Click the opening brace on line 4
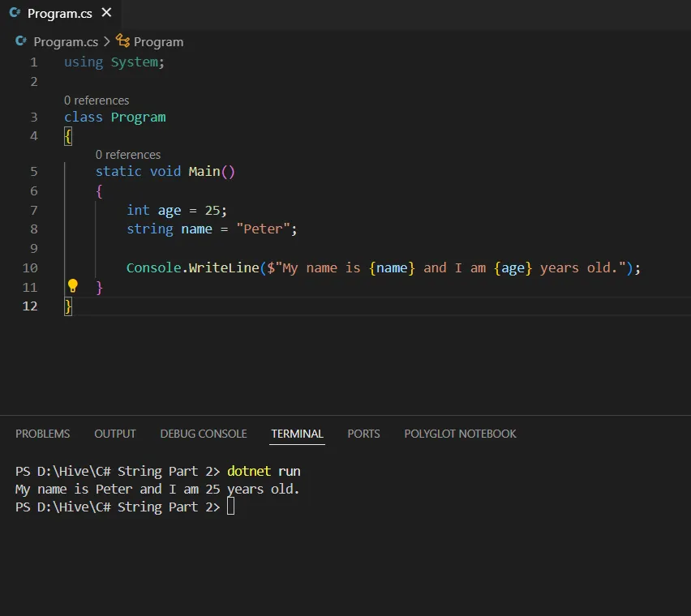The image size is (691, 616). click(x=68, y=136)
